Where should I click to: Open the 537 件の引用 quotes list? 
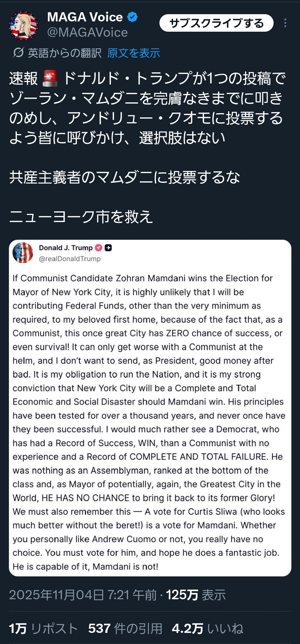[125, 628]
